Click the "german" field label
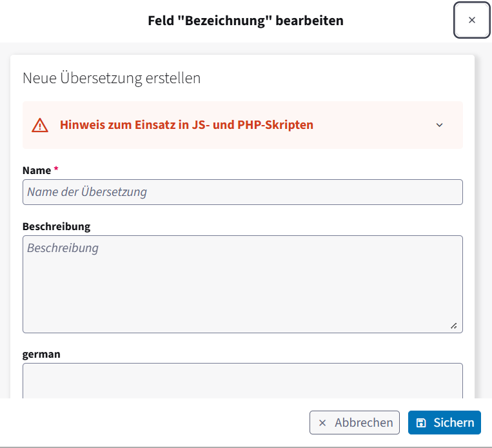This screenshot has width=492, height=448. 41,354
